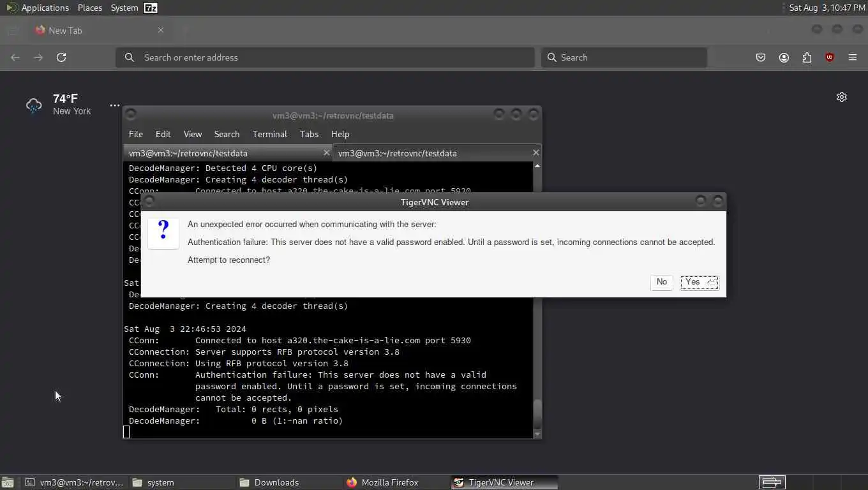Open the Places menu

[x=90, y=8]
